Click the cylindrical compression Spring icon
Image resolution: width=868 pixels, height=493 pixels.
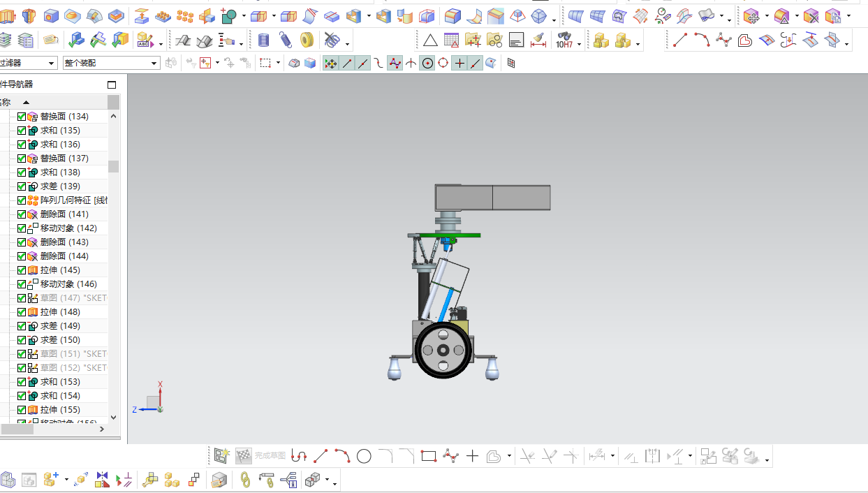[263, 41]
